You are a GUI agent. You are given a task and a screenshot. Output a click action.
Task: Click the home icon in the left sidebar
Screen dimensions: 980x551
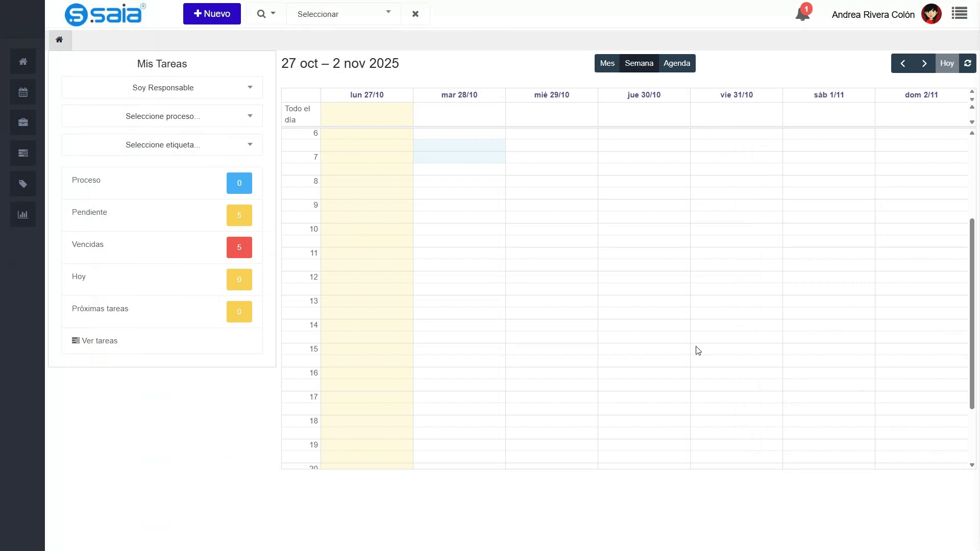23,62
